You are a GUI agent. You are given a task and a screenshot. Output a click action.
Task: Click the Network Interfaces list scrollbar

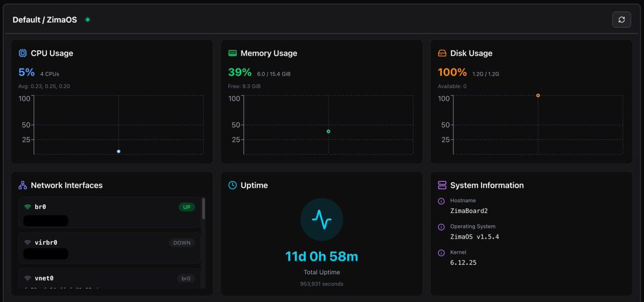203,209
